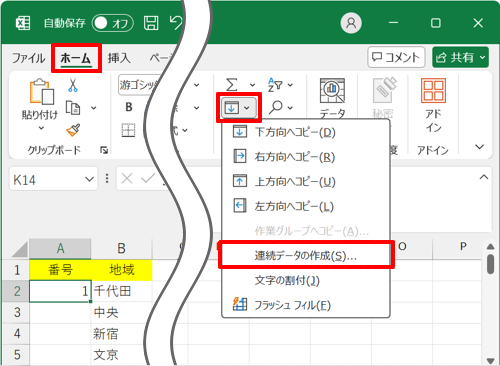Click the Analyze Data icon
500x366 pixels.
click(332, 91)
